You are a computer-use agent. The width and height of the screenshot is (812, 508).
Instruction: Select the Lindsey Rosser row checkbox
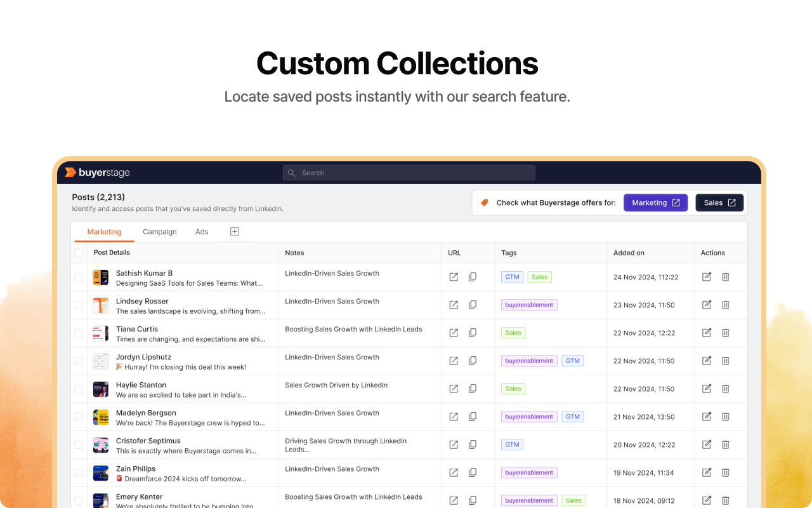pos(79,305)
